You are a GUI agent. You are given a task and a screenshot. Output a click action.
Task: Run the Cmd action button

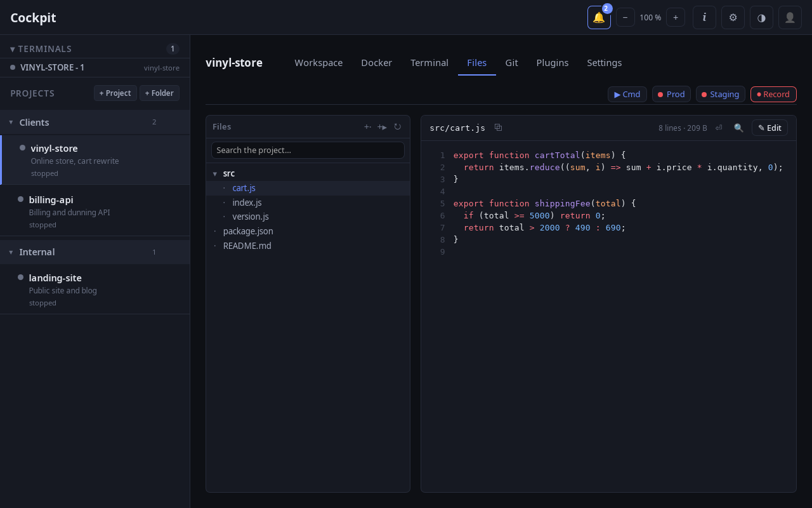[x=627, y=94]
